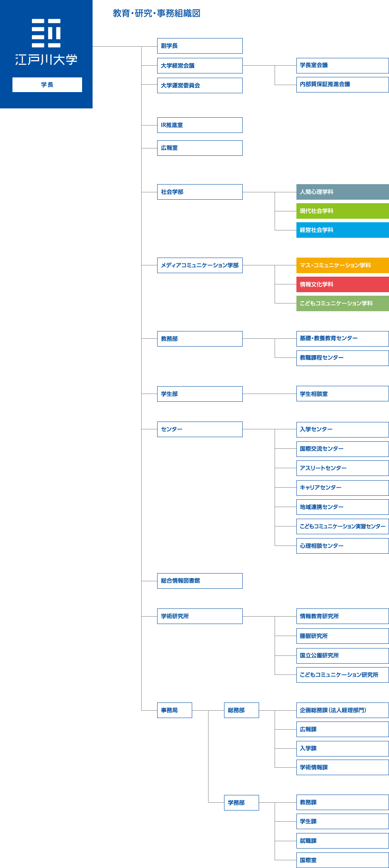Click the センター parent node

click(x=200, y=429)
